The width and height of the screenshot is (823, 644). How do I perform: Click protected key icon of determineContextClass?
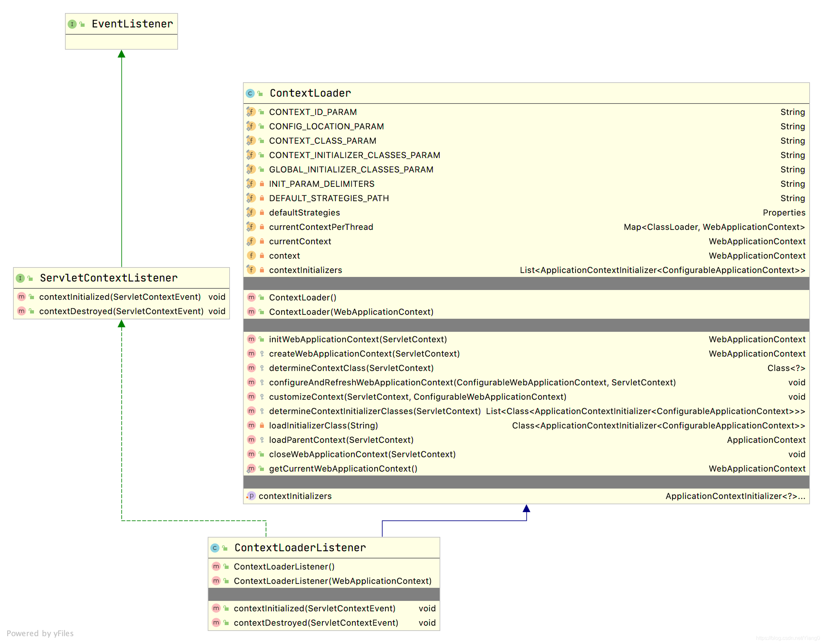pos(262,368)
